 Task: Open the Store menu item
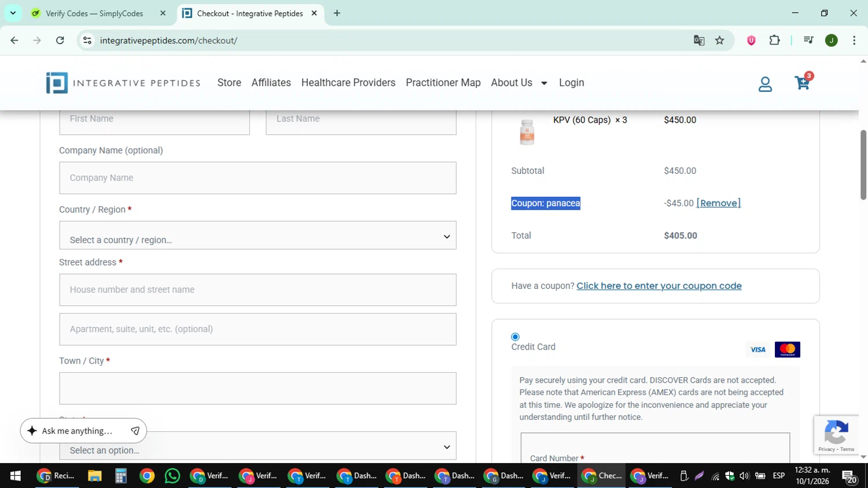(229, 83)
